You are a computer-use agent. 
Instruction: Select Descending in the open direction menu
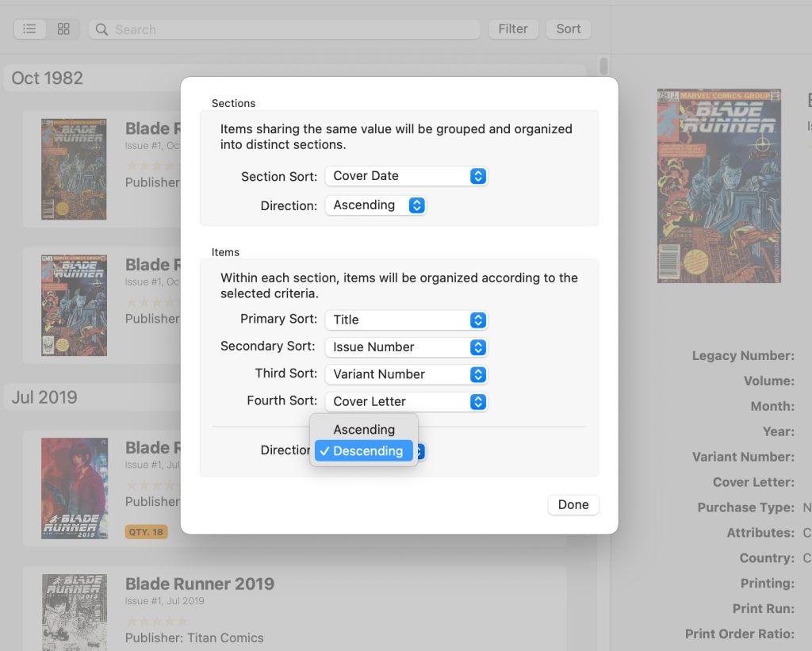(x=364, y=450)
